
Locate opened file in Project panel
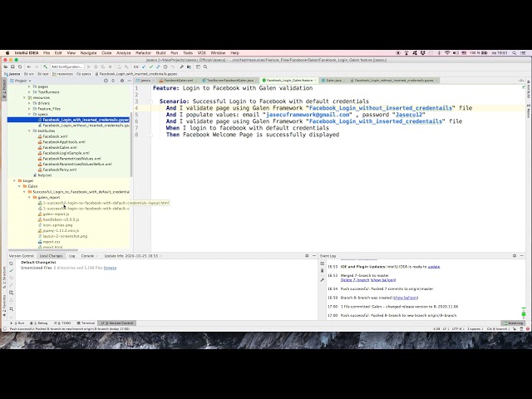(x=106, y=81)
